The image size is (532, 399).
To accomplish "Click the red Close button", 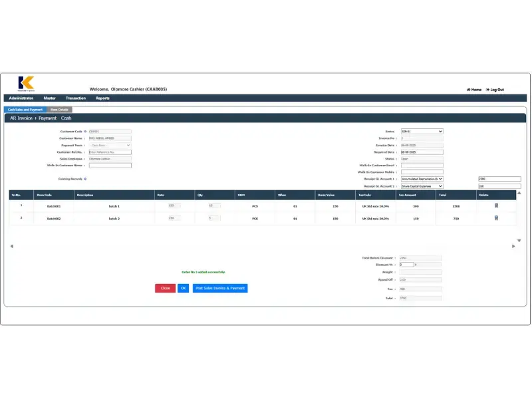I will tap(164, 288).
